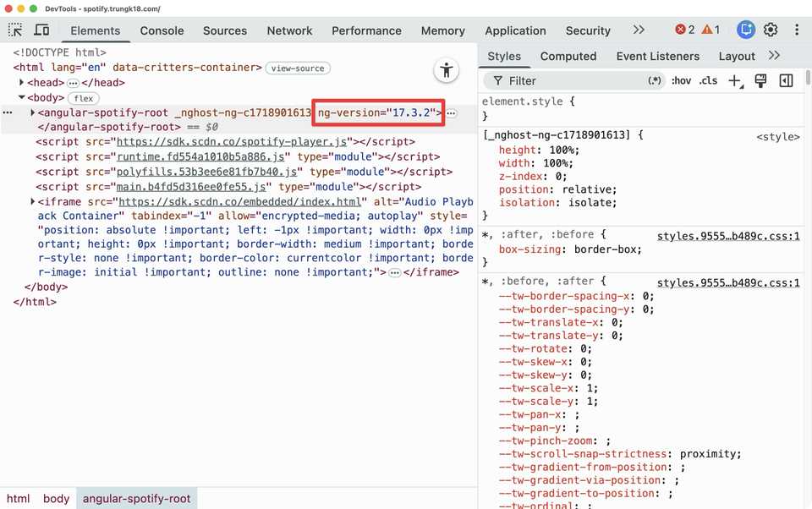The width and height of the screenshot is (812, 509).
Task: Open hidden panels via double chevron
Action: pos(639,29)
